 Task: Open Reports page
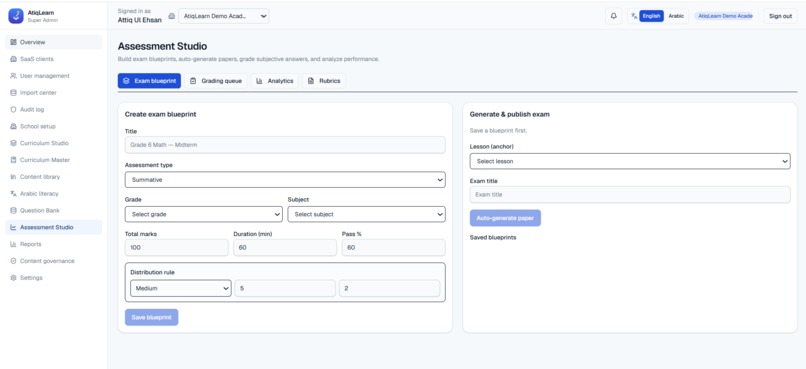click(x=53, y=244)
